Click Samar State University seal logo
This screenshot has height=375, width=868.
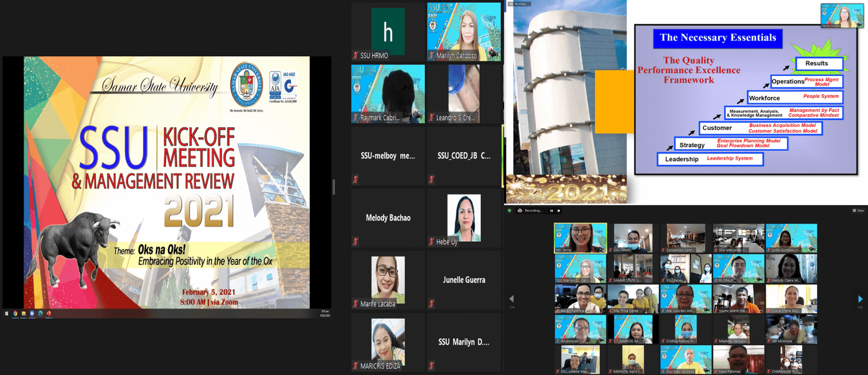(x=247, y=85)
